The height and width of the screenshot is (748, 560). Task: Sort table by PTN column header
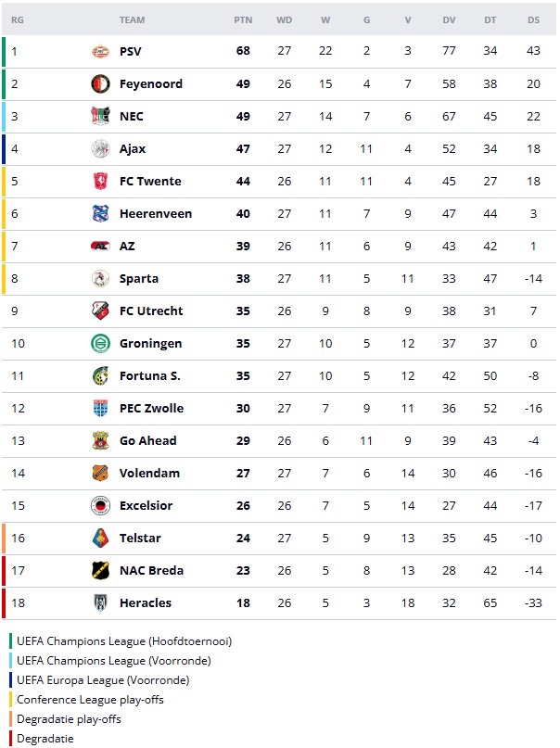pyautogui.click(x=243, y=19)
